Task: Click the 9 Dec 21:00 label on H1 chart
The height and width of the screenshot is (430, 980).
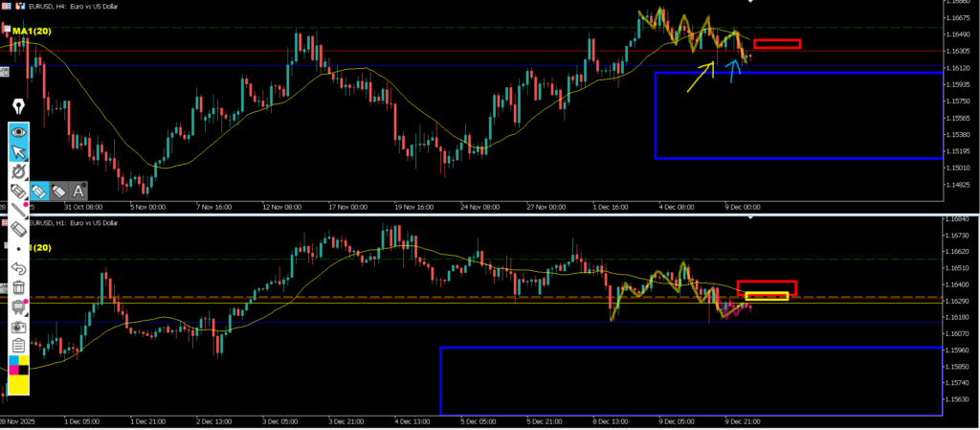Action: [743, 422]
